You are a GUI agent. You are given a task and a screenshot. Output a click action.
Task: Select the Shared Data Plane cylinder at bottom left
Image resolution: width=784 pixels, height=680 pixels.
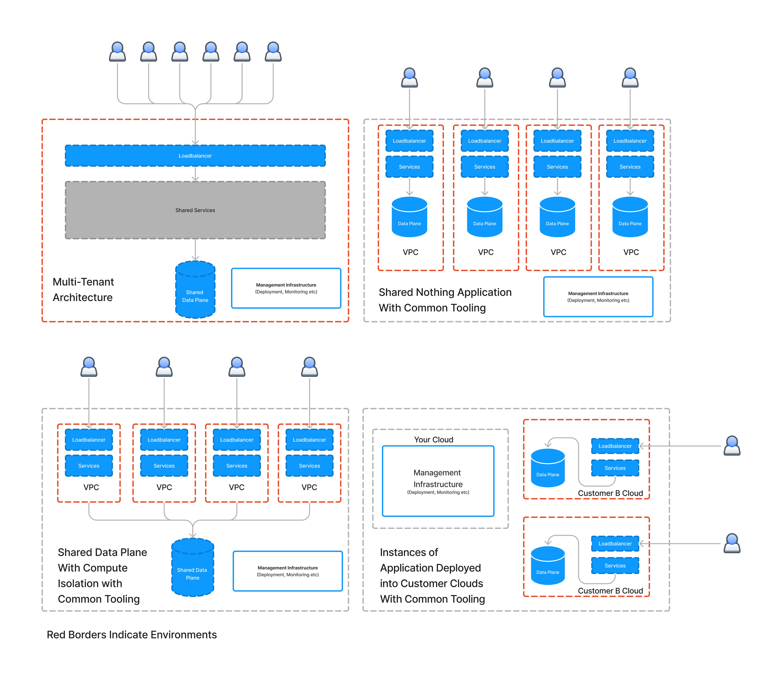193,568
